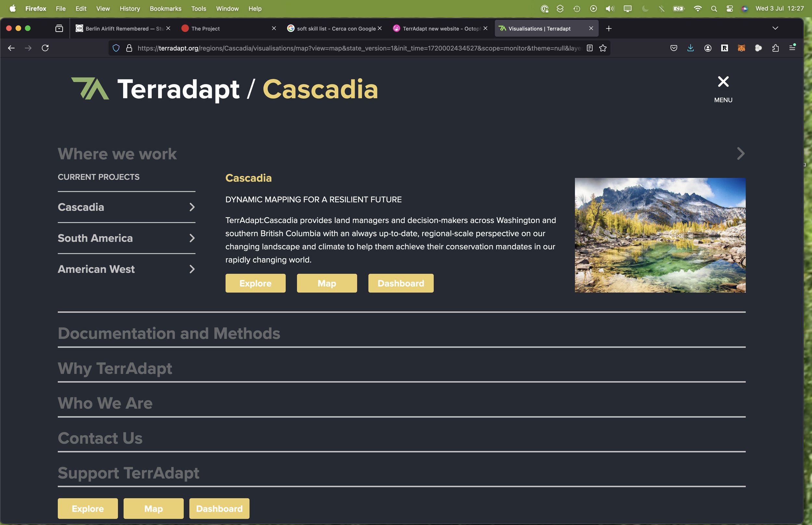Open macOS Spotlight search icon

tap(714, 9)
